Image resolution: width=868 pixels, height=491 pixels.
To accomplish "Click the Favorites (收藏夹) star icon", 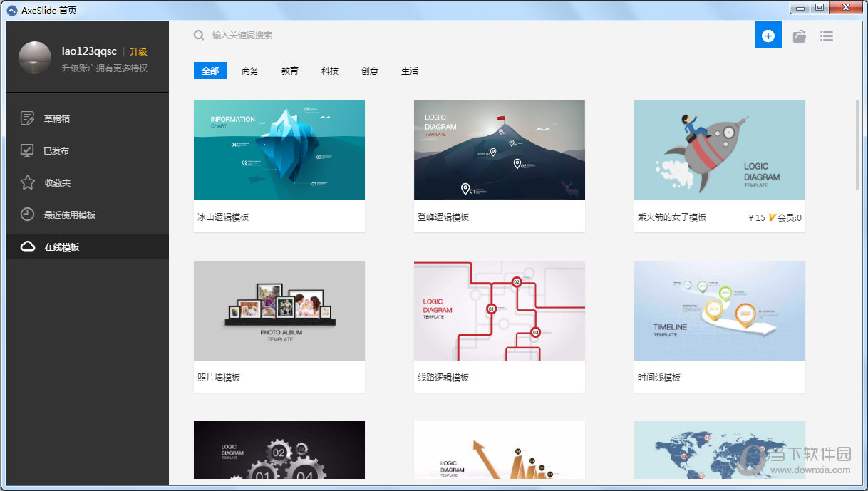I will tap(27, 182).
